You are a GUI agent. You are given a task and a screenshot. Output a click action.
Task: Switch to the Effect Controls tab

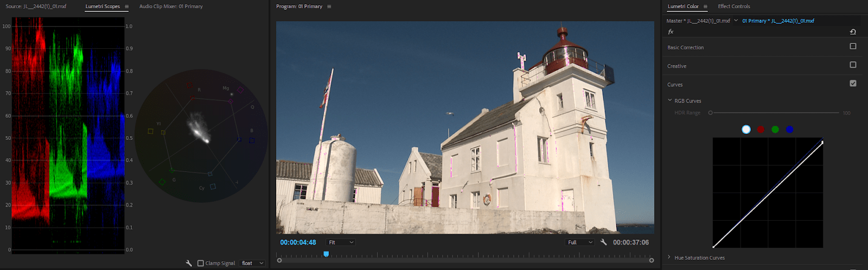coord(734,7)
